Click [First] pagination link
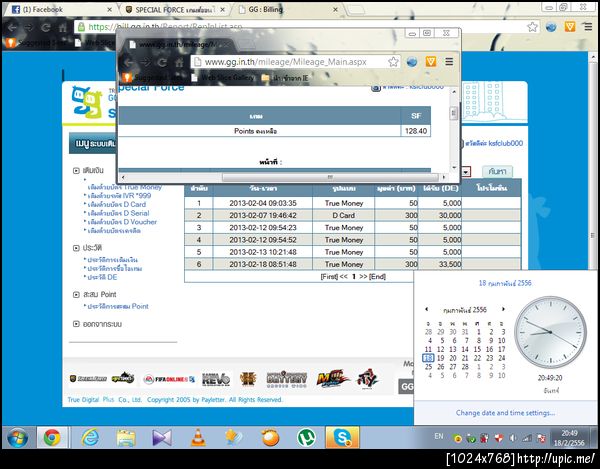The width and height of the screenshot is (600, 469). pos(329,277)
